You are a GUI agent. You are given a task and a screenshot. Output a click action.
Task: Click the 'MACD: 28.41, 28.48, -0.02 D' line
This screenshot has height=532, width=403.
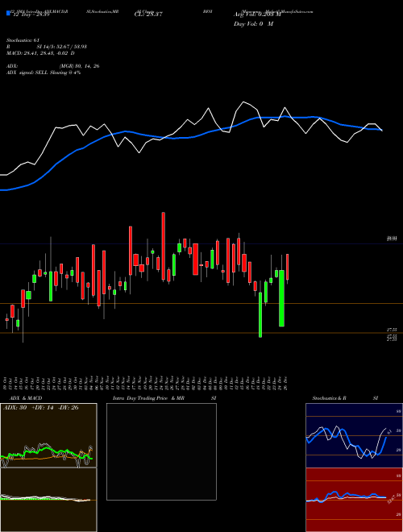40,53
